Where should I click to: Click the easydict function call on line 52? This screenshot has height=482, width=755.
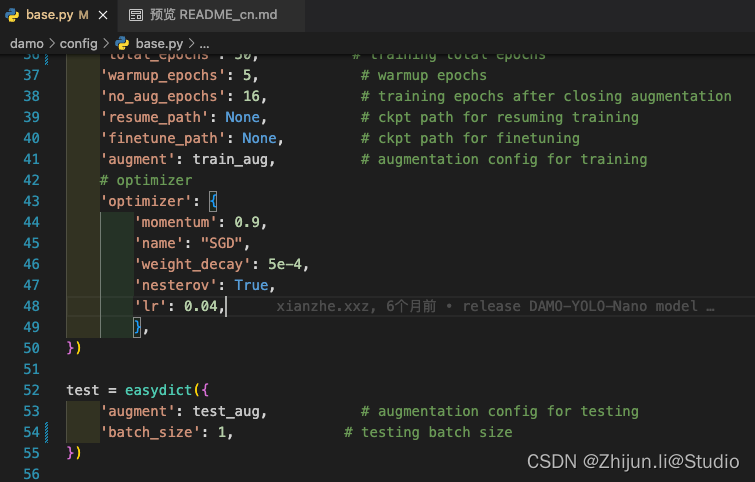pyautogui.click(x=158, y=390)
